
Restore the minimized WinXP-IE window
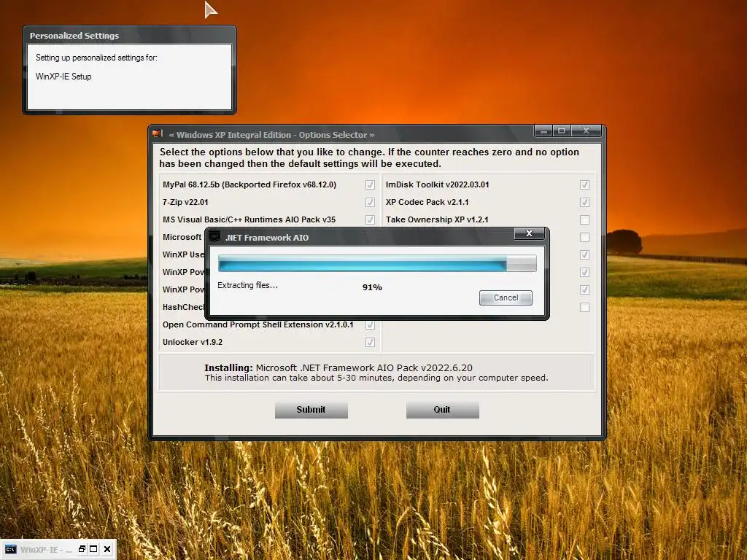click(82, 549)
